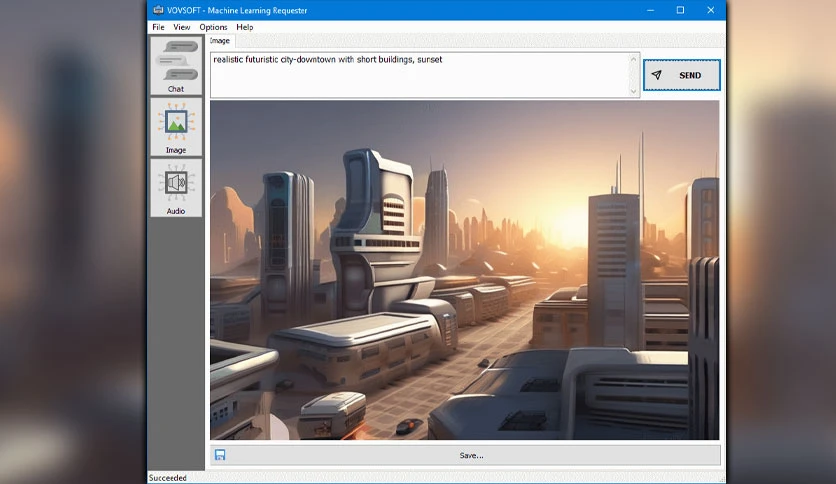Open the Options menu
Screen dimensions: 836x484
tap(213, 27)
